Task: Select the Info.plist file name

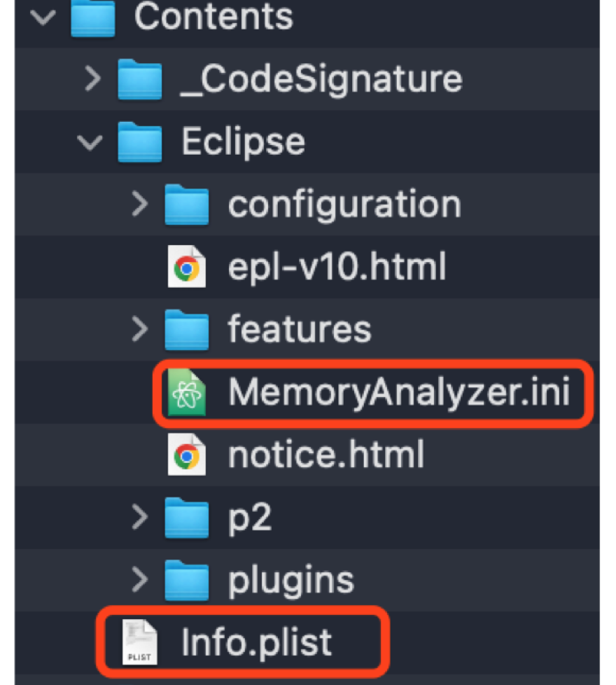Action: (257, 642)
